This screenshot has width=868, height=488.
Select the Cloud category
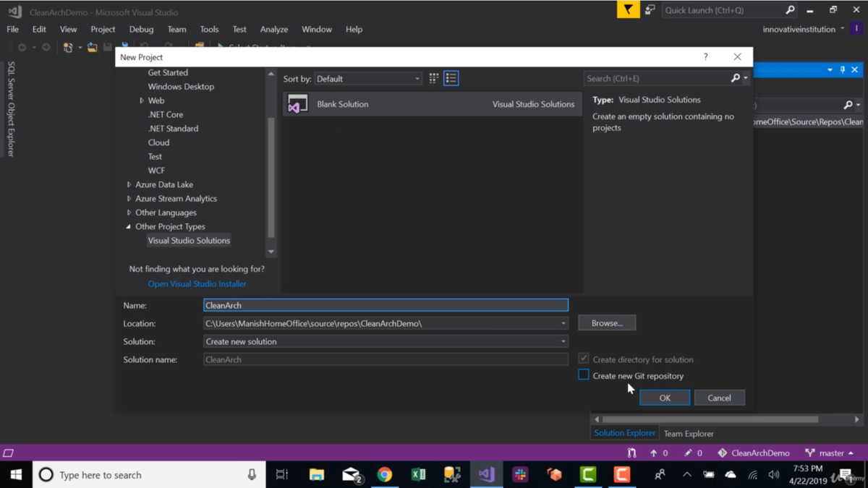coord(158,142)
